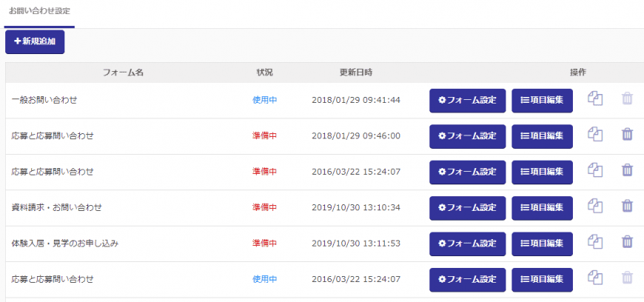Copy the 体験入居・見学のお申し込み form

click(595, 242)
